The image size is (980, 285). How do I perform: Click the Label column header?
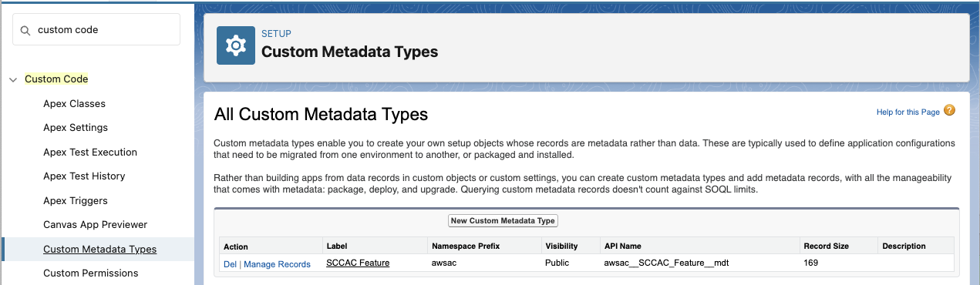[x=338, y=246]
